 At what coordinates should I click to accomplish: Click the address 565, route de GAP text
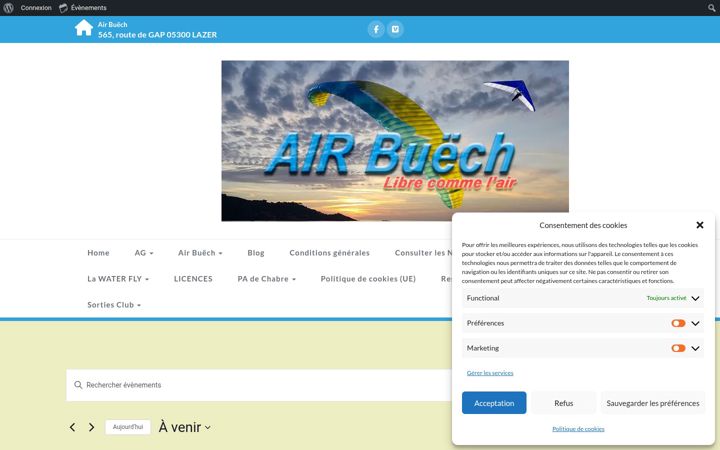pyautogui.click(x=158, y=34)
